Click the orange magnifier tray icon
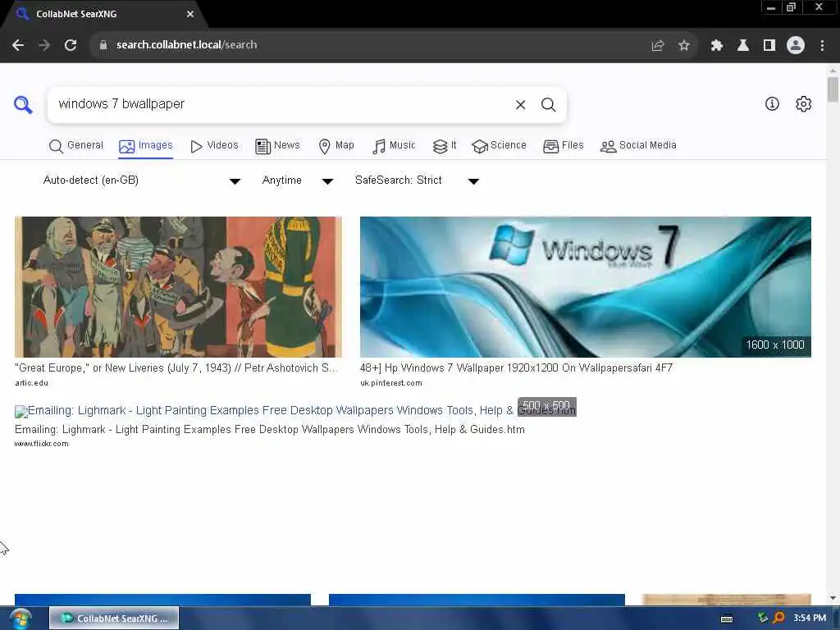Image resolution: width=840 pixels, height=630 pixels. pyautogui.click(x=778, y=619)
